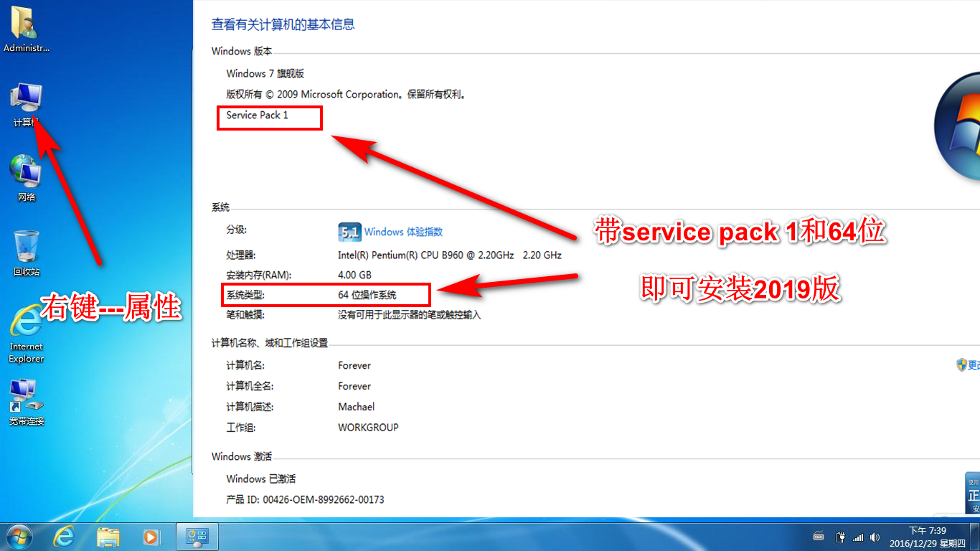Open the Network (网络) desktop icon
This screenshot has width=980, height=551.
(x=27, y=174)
